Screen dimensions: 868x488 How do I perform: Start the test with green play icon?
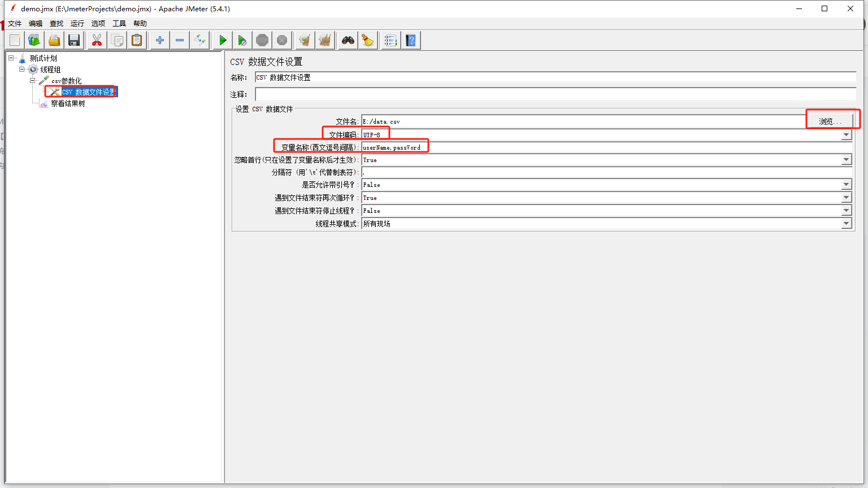[x=223, y=40]
